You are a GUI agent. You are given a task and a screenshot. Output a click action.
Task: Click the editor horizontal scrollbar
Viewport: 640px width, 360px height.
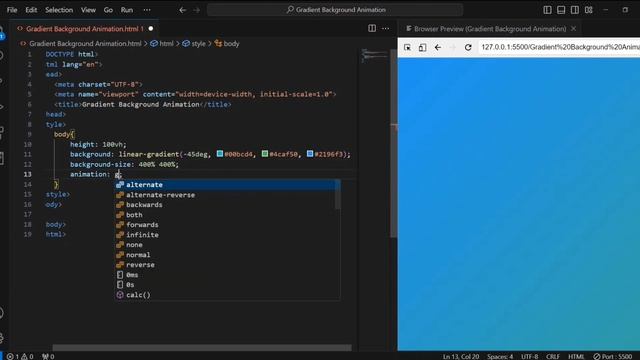pyautogui.click(x=202, y=347)
